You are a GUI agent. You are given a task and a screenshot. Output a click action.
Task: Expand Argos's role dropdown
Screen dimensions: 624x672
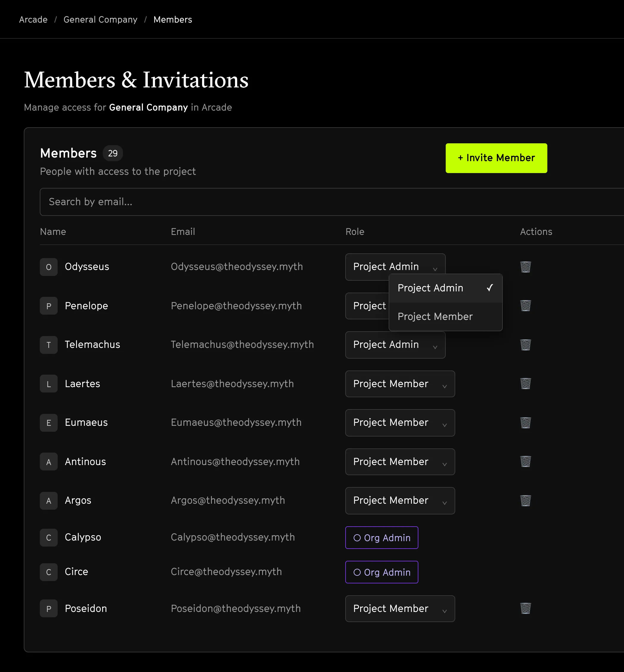(x=400, y=501)
